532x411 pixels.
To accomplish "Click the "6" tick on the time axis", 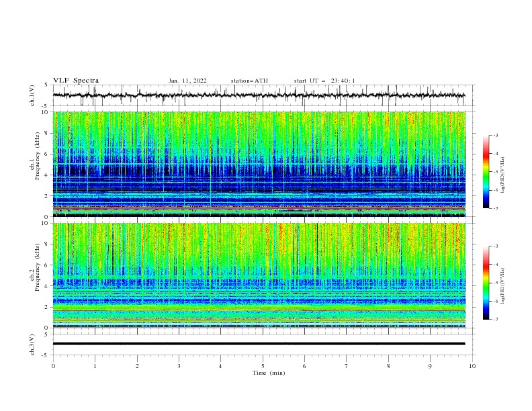I will [x=304, y=366].
